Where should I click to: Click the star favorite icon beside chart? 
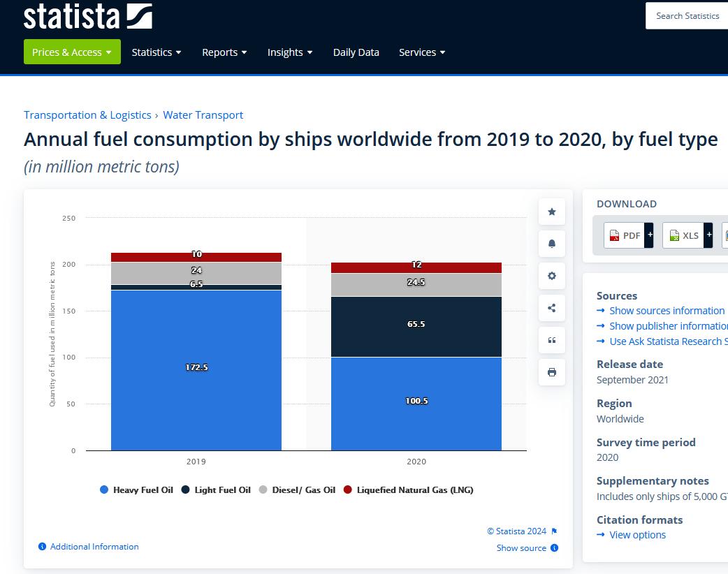tap(552, 212)
